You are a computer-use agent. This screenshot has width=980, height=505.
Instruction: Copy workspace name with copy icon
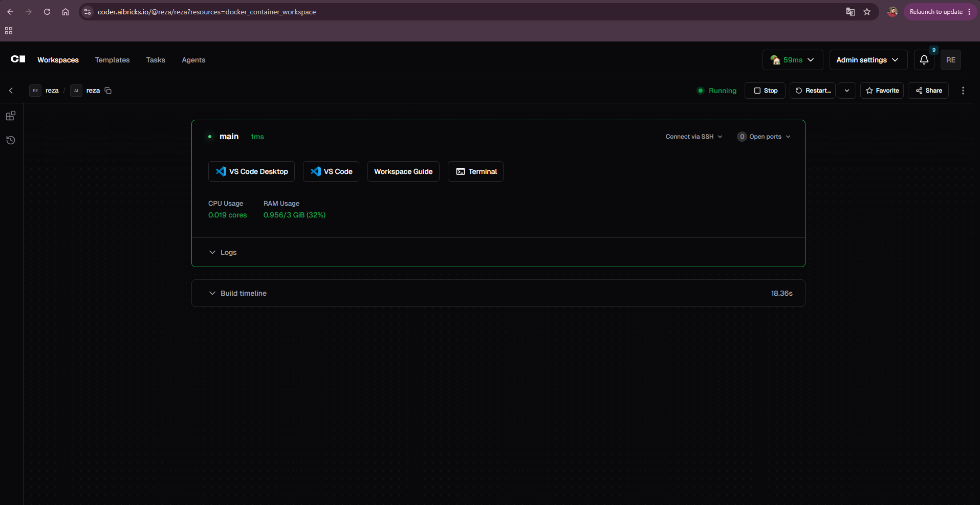point(108,91)
